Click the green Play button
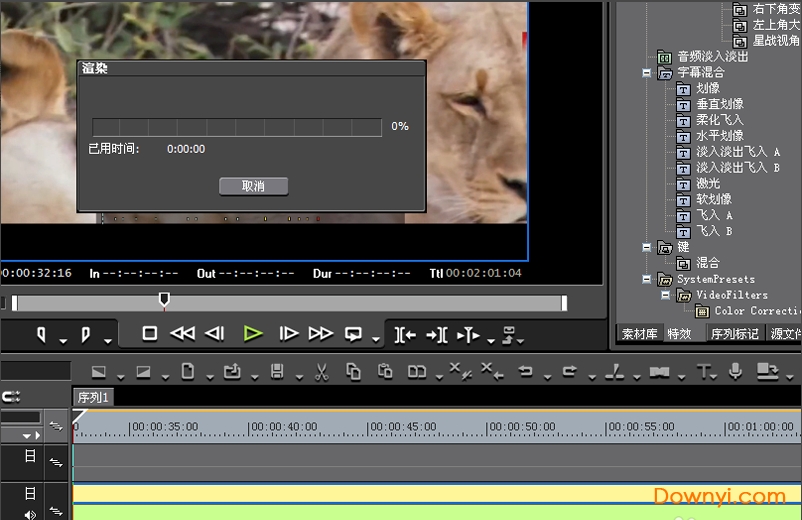The height and width of the screenshot is (520, 802). [x=253, y=334]
